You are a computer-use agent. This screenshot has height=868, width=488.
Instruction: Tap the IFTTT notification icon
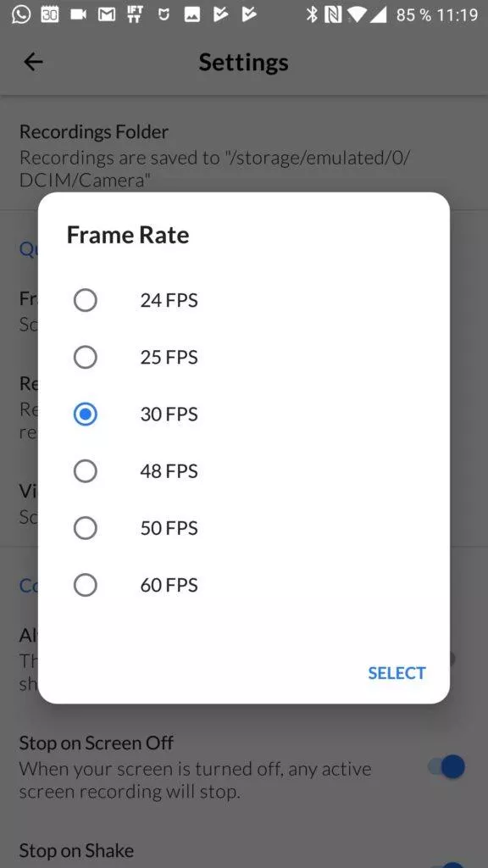click(135, 14)
